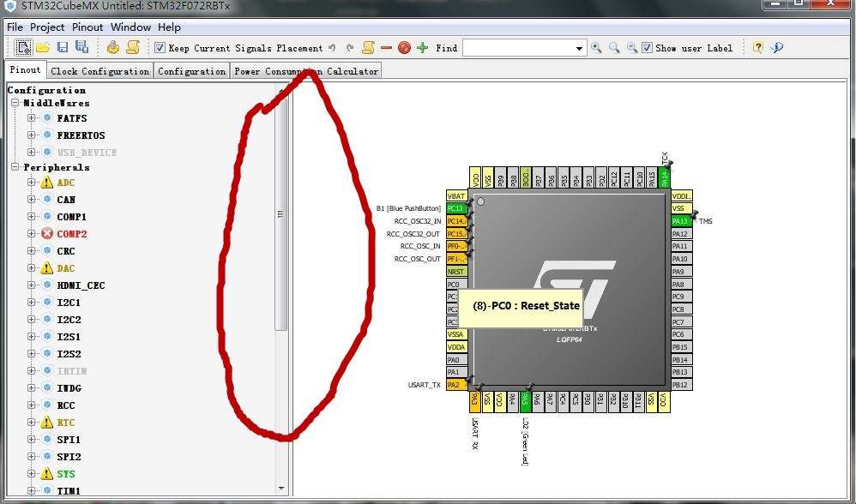Image resolution: width=856 pixels, height=504 pixels.
Task: Click the first magnifier icon right of Find box
Action: [596, 48]
